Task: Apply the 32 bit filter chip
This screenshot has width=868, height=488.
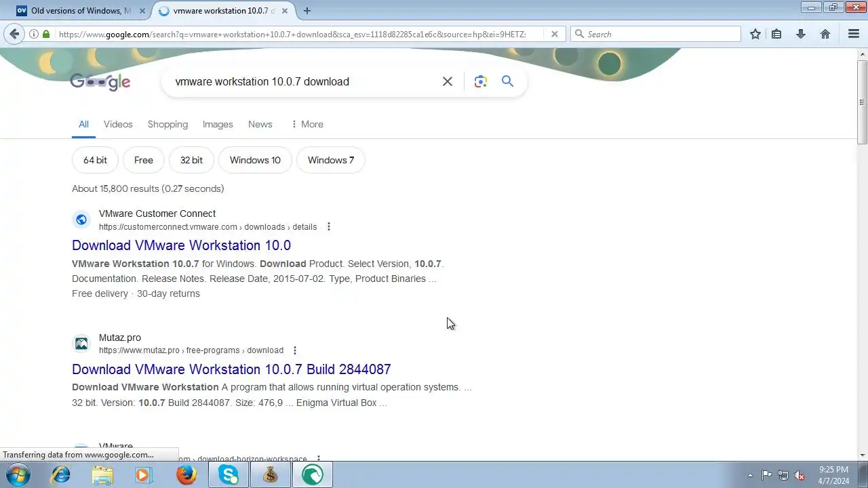Action: 191,160
